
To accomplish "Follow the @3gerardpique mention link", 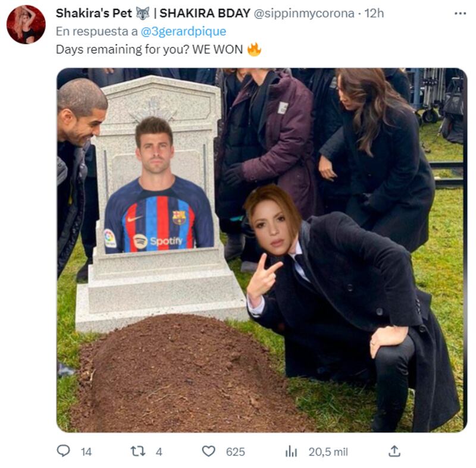I will click(183, 32).
